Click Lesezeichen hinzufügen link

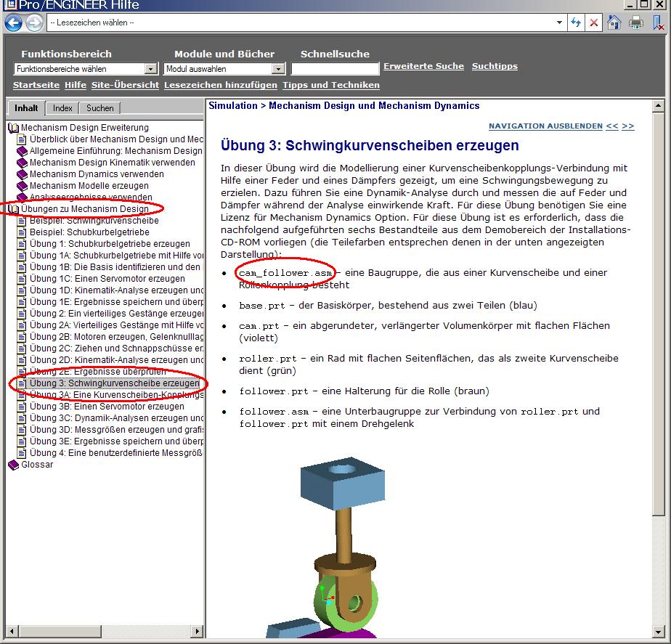click(221, 85)
